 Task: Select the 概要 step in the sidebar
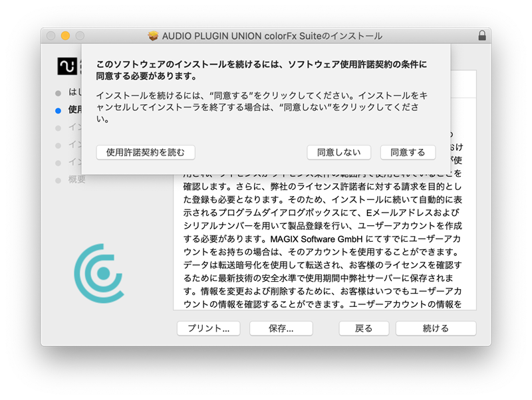coord(76,179)
